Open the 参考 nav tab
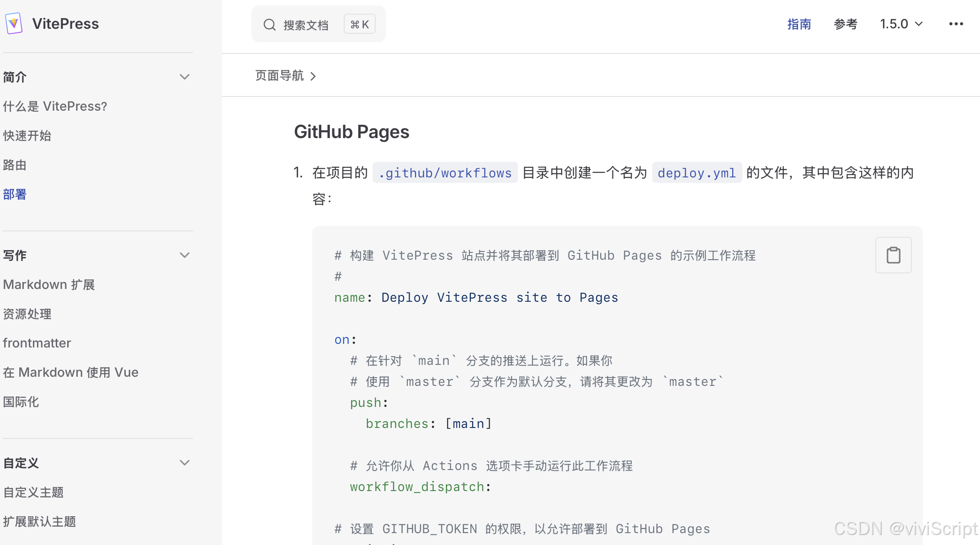The image size is (980, 545). tap(846, 24)
